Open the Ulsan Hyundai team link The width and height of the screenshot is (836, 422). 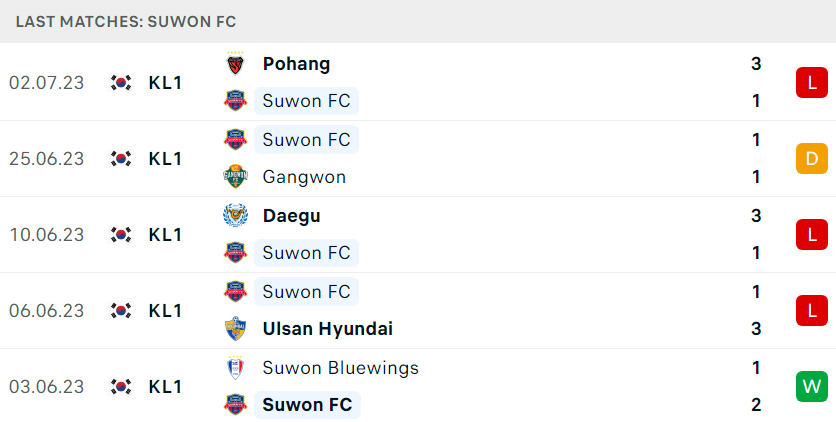point(327,329)
